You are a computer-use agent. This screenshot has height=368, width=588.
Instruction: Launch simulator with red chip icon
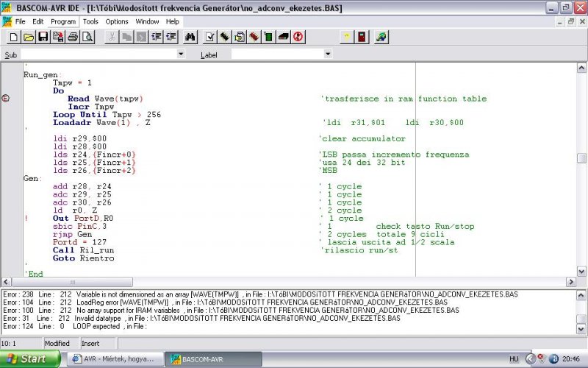point(254,37)
